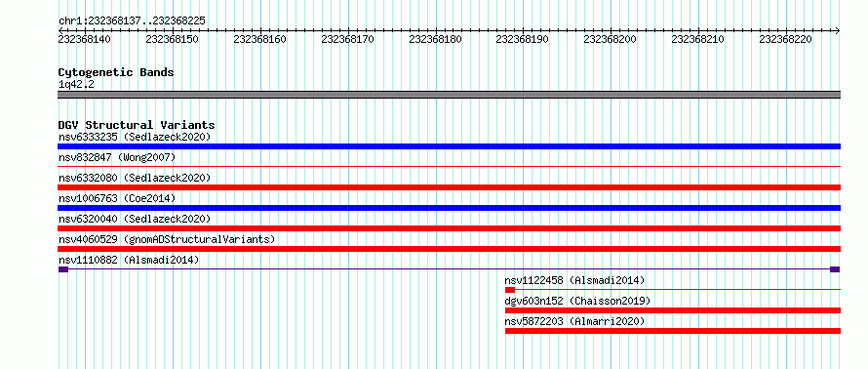The width and height of the screenshot is (868, 369).
Task: Click label nsv6333235 (Sedlazeck2020)
Action: click(x=135, y=137)
